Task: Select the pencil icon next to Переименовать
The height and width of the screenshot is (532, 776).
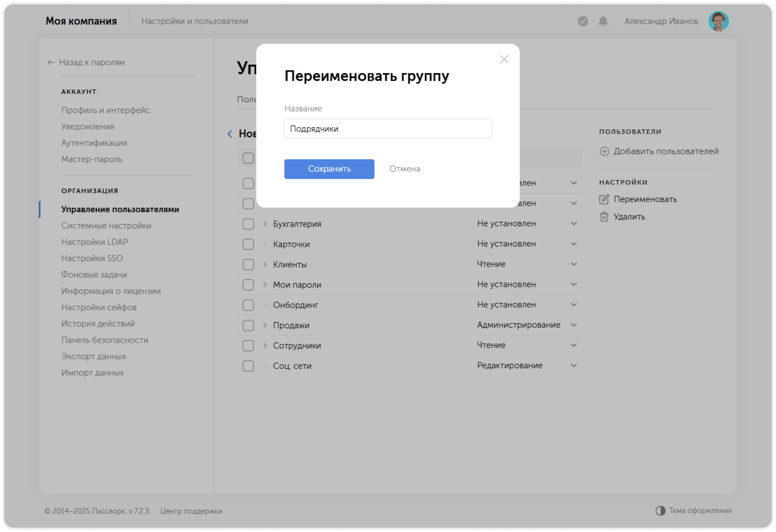Action: (605, 199)
